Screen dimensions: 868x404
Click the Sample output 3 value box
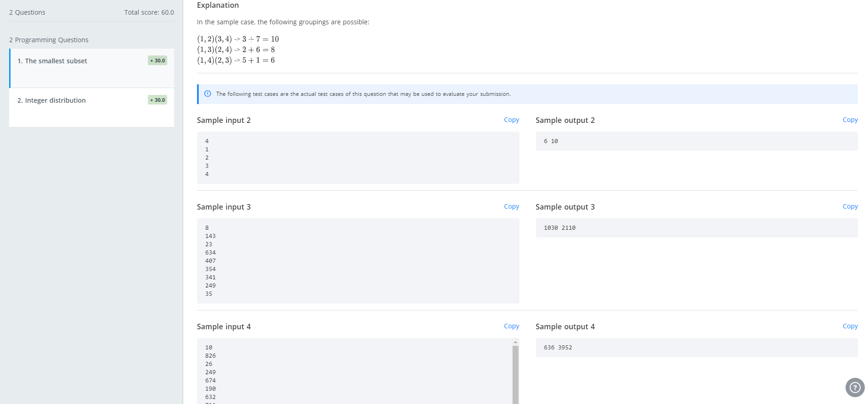point(697,228)
